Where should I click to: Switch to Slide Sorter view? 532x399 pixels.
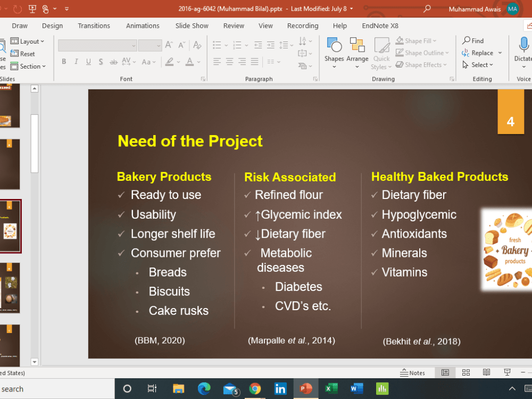click(x=466, y=372)
